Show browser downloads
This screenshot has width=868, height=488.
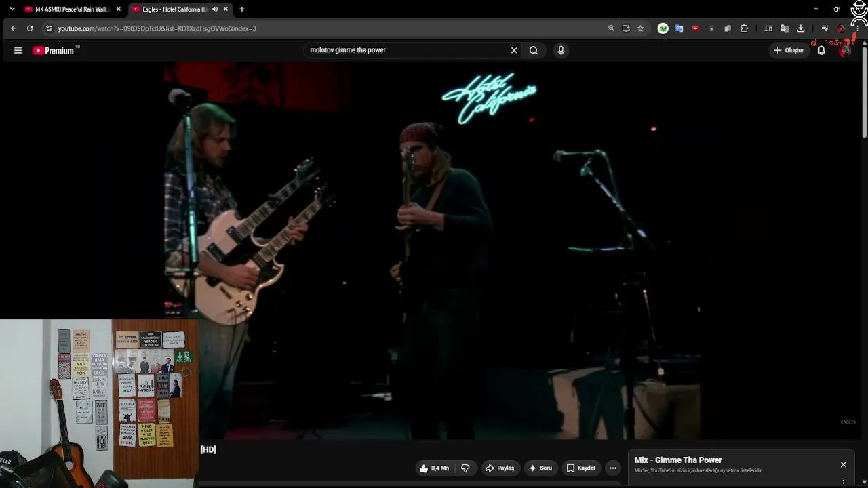(801, 28)
